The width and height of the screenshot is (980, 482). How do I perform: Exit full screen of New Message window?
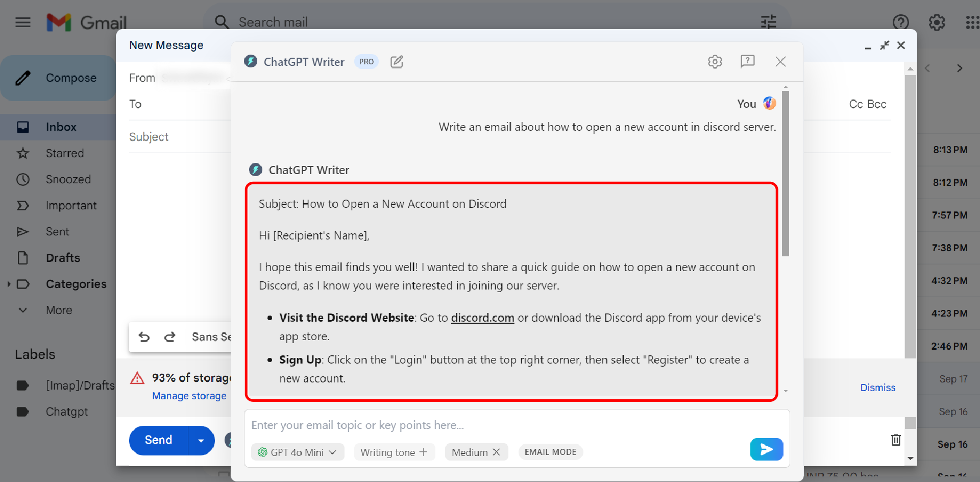tap(885, 45)
